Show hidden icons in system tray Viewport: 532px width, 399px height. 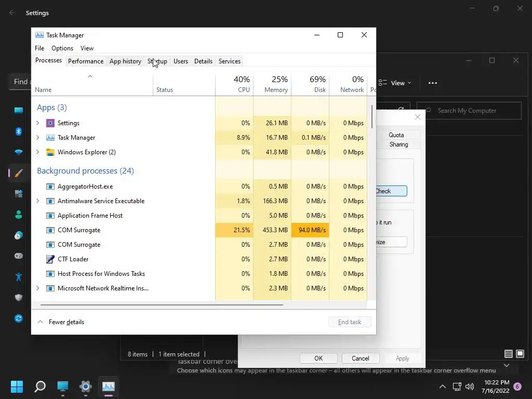point(443,387)
